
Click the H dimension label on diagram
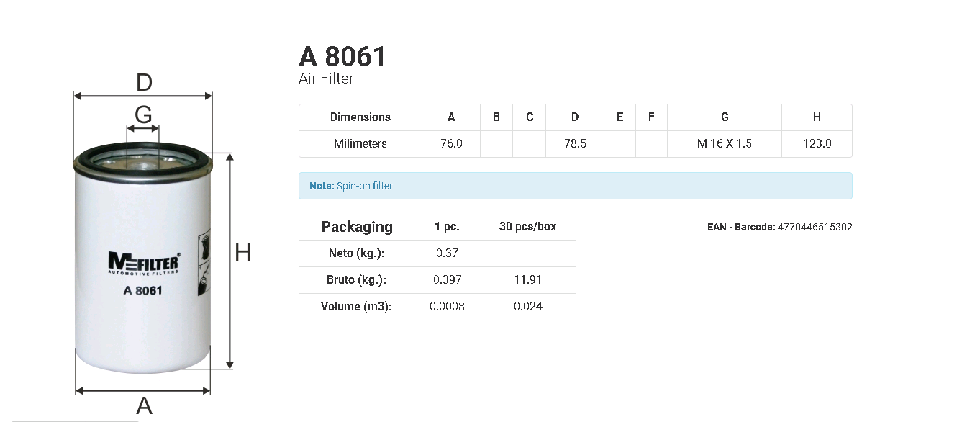(243, 253)
